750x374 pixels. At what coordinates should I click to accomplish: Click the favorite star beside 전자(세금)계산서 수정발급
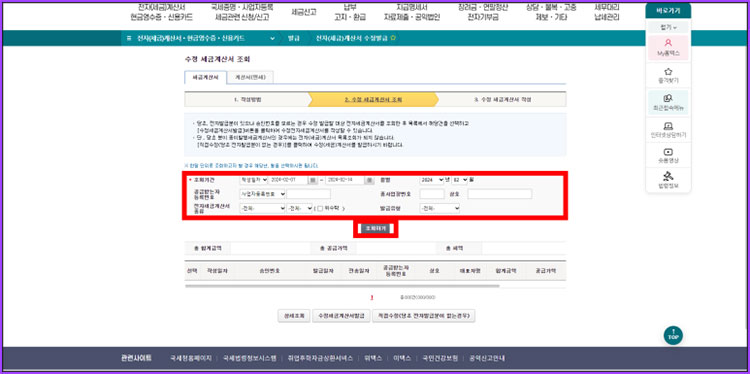[x=393, y=38]
